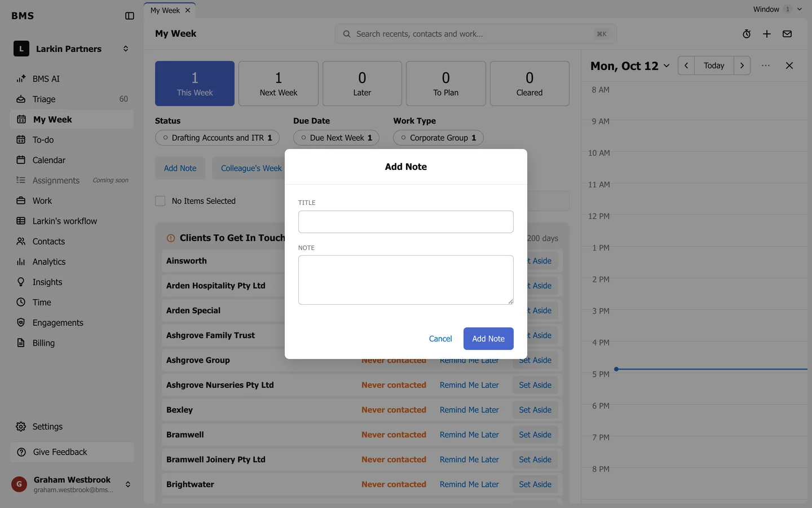Open the BMS AI sparkle icon

[x=21, y=79]
